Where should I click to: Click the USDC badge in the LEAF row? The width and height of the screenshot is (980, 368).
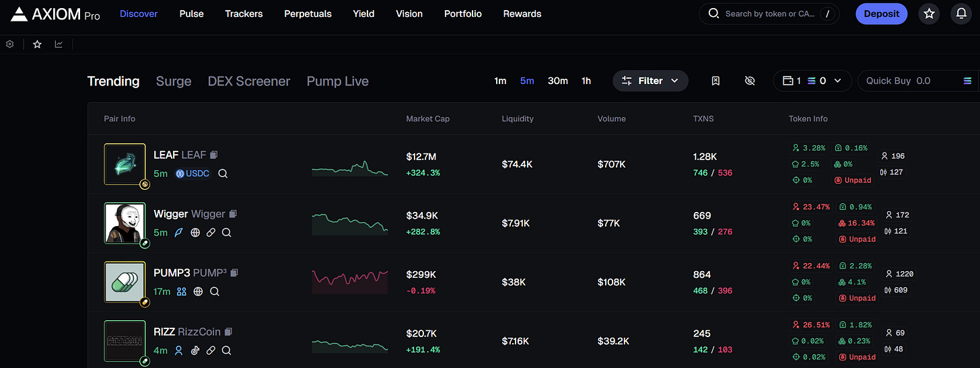point(193,174)
